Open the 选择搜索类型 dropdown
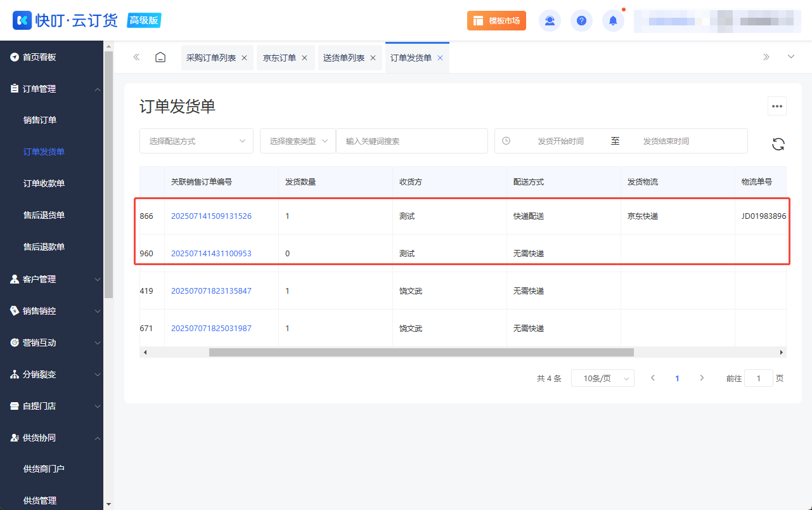The width and height of the screenshot is (812, 510). (x=298, y=141)
